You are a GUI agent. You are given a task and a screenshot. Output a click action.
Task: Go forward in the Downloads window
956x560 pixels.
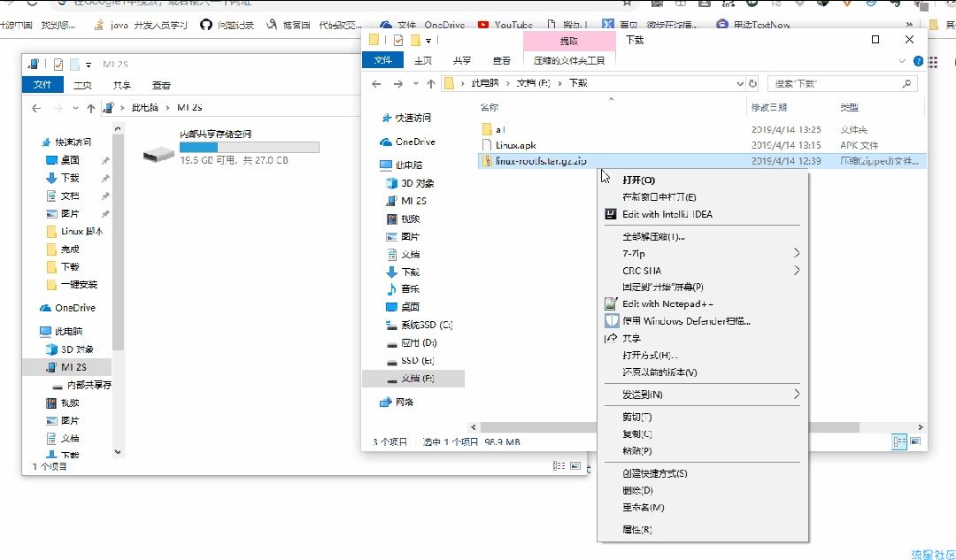click(x=398, y=83)
